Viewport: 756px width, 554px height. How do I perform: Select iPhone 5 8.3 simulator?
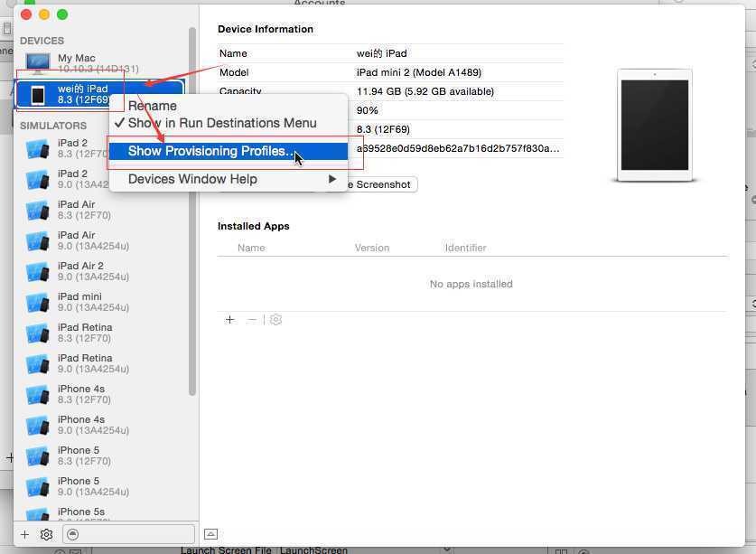[104, 455]
